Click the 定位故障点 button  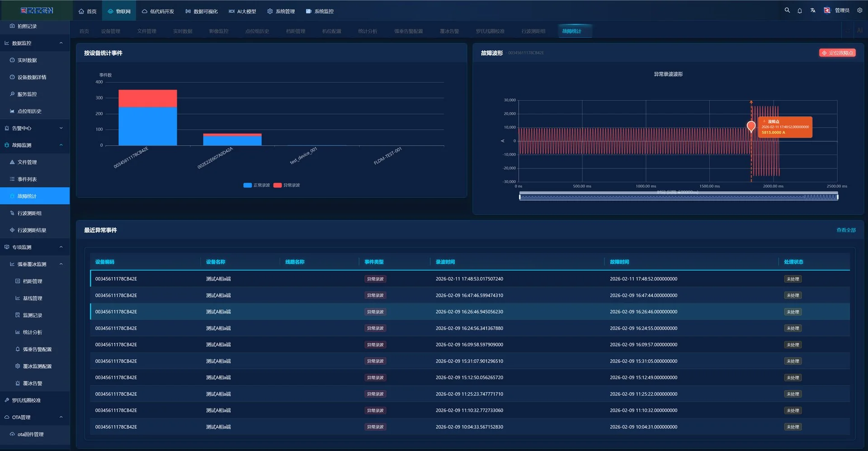pos(837,53)
